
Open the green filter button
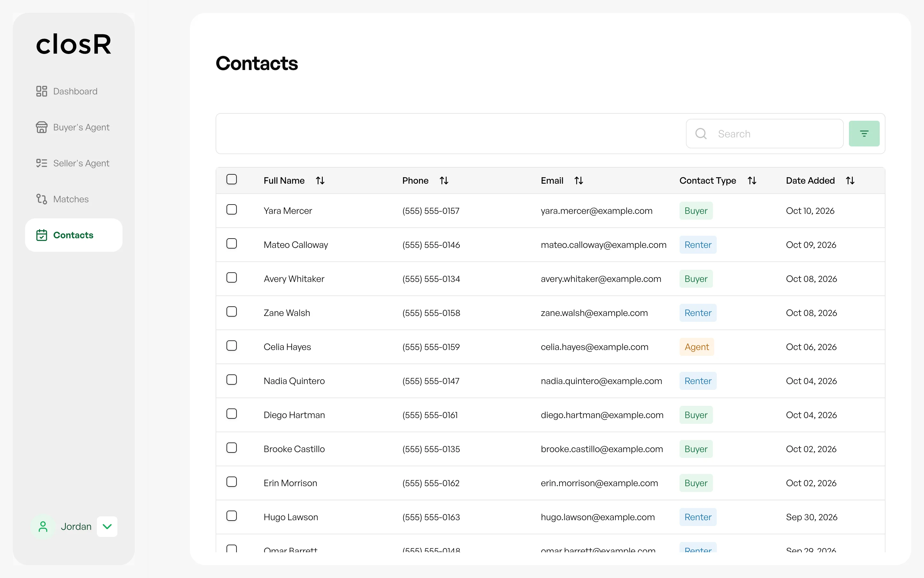[864, 134]
